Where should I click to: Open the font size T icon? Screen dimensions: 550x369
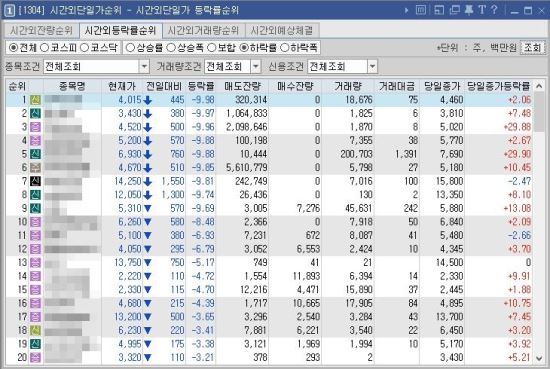coord(482,10)
